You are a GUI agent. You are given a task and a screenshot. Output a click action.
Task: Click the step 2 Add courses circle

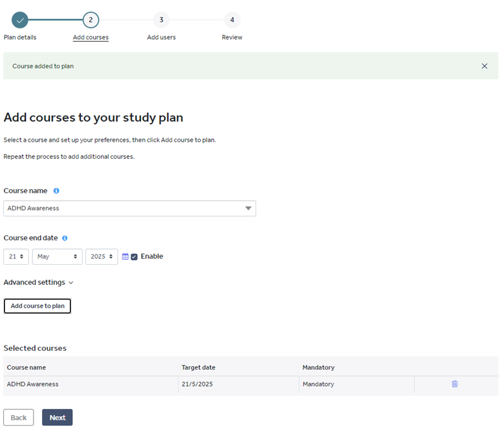coord(90,20)
